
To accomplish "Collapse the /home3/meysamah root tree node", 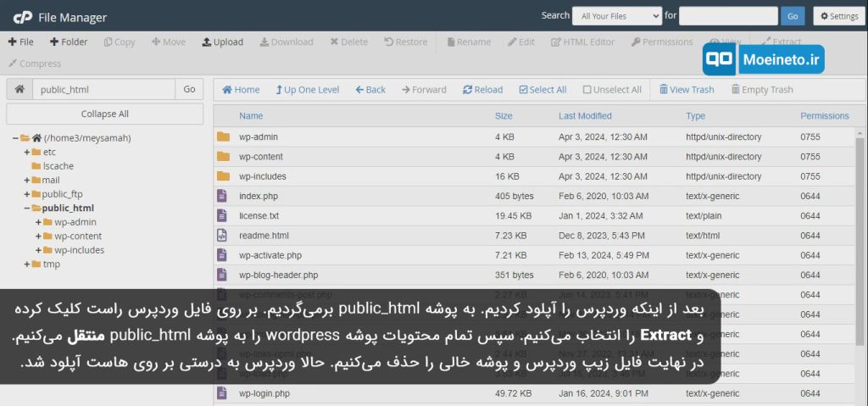I will (x=15, y=138).
